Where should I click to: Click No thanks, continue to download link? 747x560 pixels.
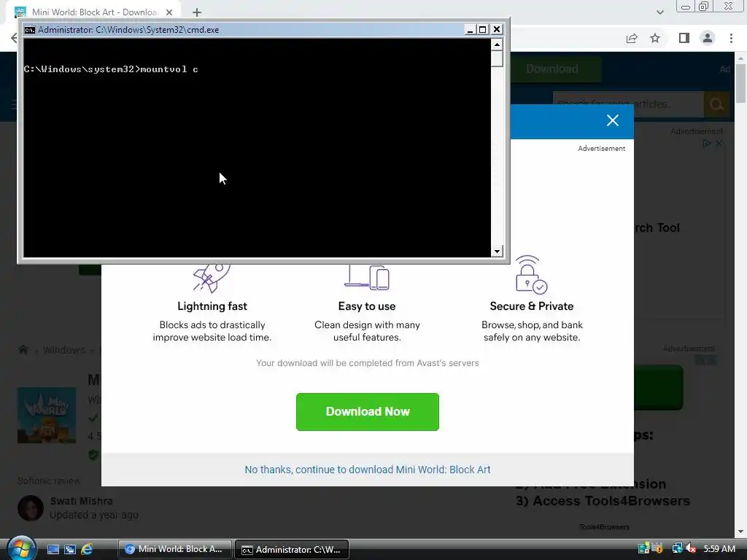(x=368, y=470)
